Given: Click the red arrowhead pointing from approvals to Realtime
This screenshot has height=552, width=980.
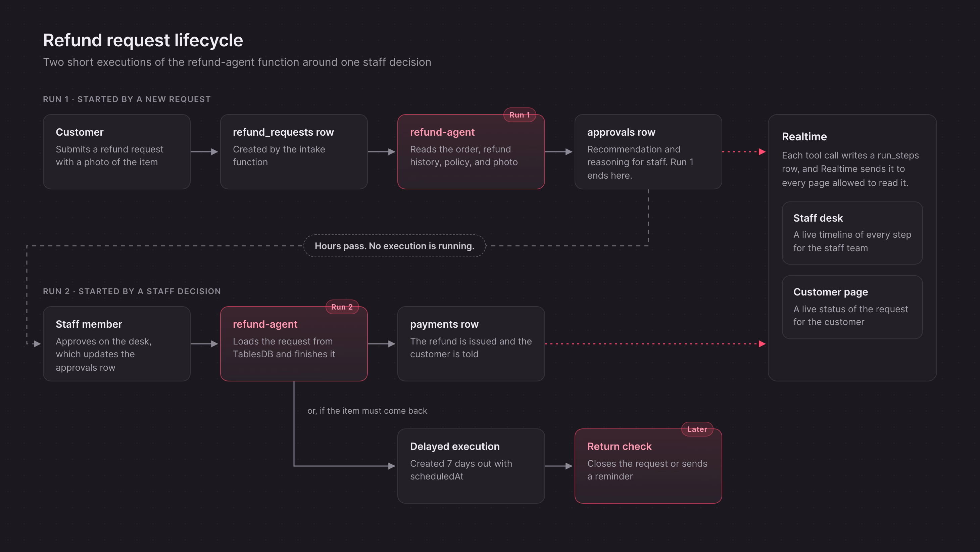Looking at the screenshot, I should coord(762,151).
